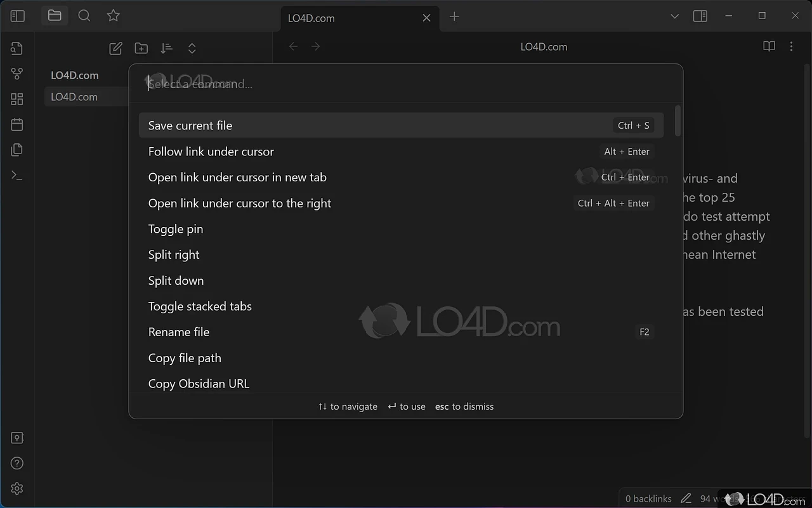The width and height of the screenshot is (812, 508).
Task: Switch to reading view book icon
Action: pos(769,46)
